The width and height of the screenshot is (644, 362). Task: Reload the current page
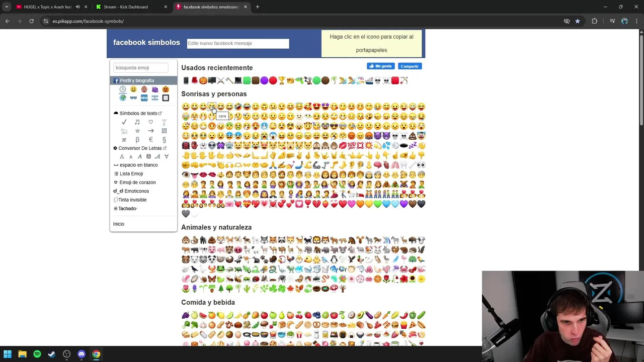click(31, 21)
